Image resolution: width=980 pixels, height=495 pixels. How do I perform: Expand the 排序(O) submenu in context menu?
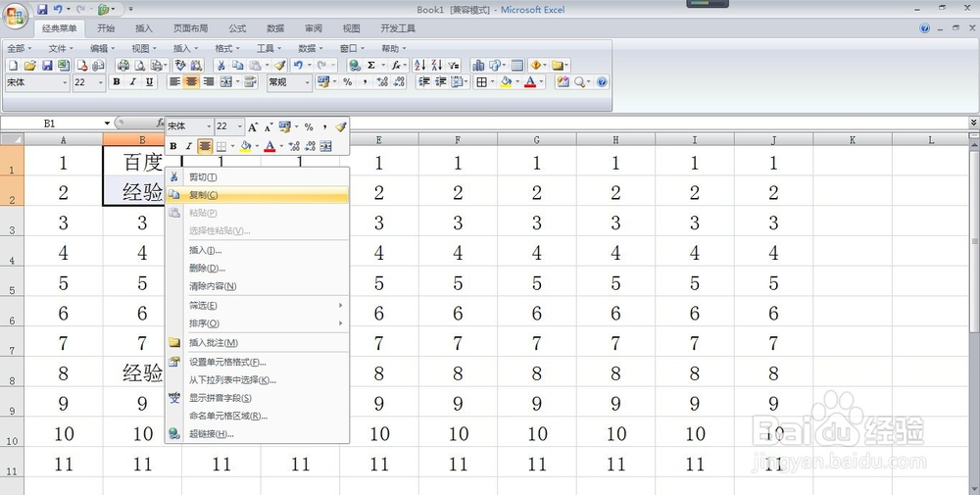click(x=257, y=323)
